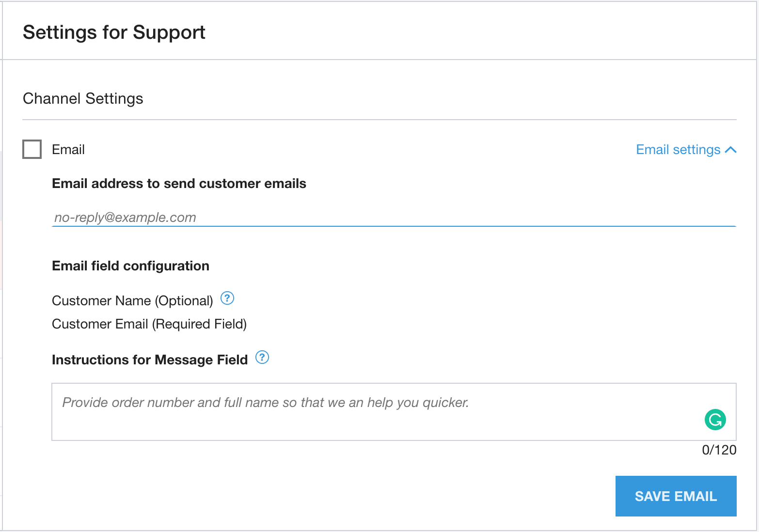Click the 0/120 character counter
Screen dimensions: 759x532
click(x=719, y=450)
